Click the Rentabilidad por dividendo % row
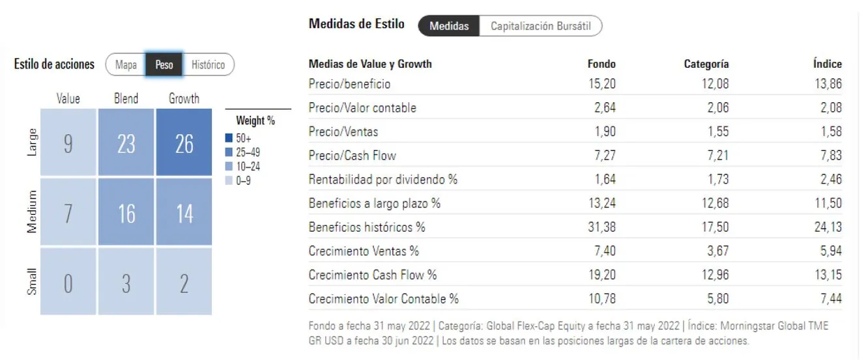Screen dimensions: 868x360 coord(383,179)
